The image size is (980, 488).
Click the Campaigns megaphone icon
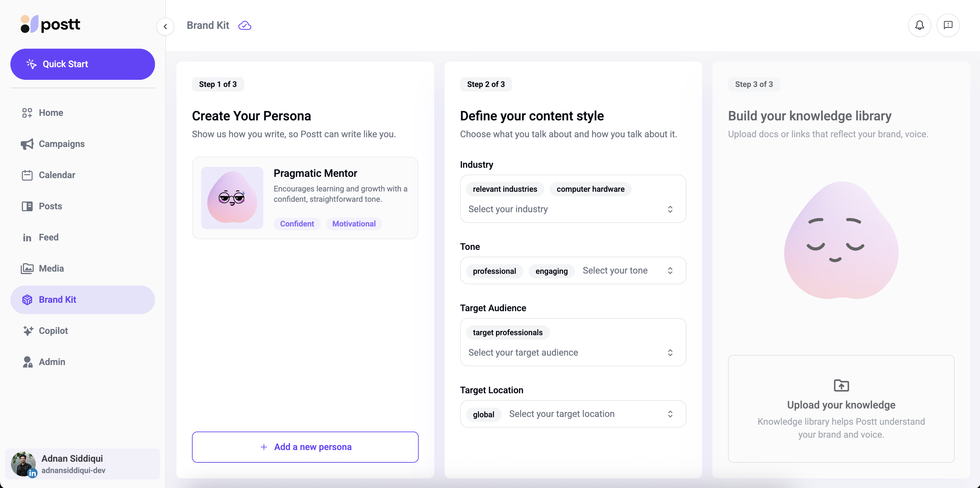pos(27,144)
